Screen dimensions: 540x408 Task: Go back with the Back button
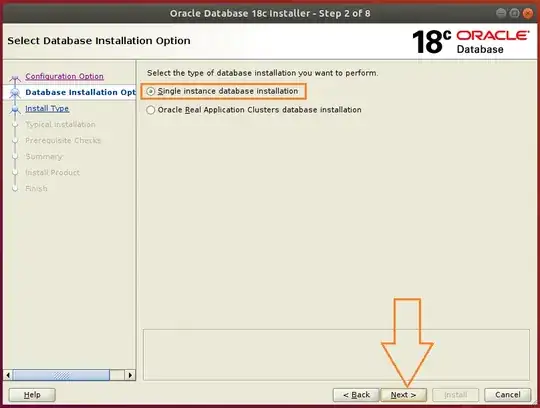pos(356,395)
